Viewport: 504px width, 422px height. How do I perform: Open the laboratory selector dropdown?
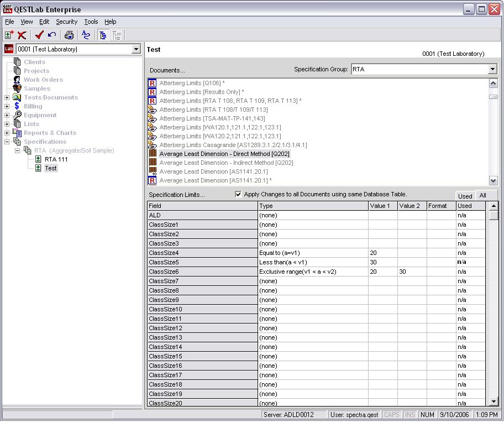pyautogui.click(x=136, y=49)
